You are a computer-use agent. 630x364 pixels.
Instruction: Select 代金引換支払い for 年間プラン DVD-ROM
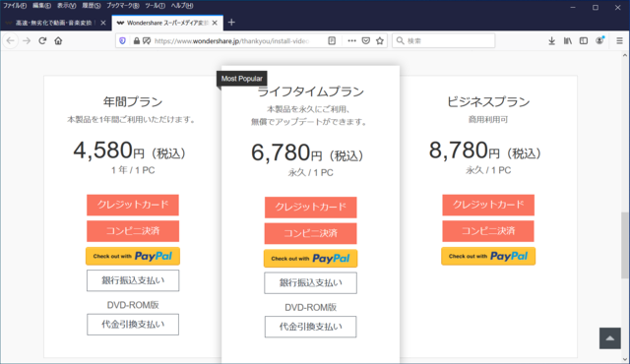pos(133,325)
